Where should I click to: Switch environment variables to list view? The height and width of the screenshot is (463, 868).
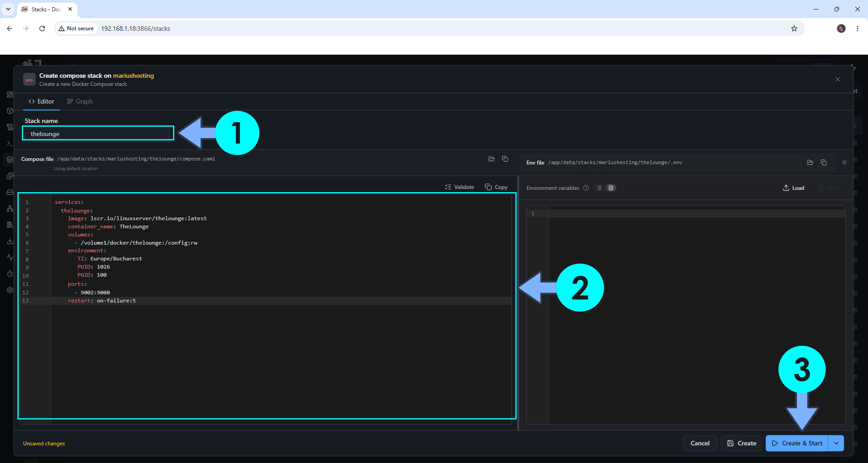click(x=599, y=188)
